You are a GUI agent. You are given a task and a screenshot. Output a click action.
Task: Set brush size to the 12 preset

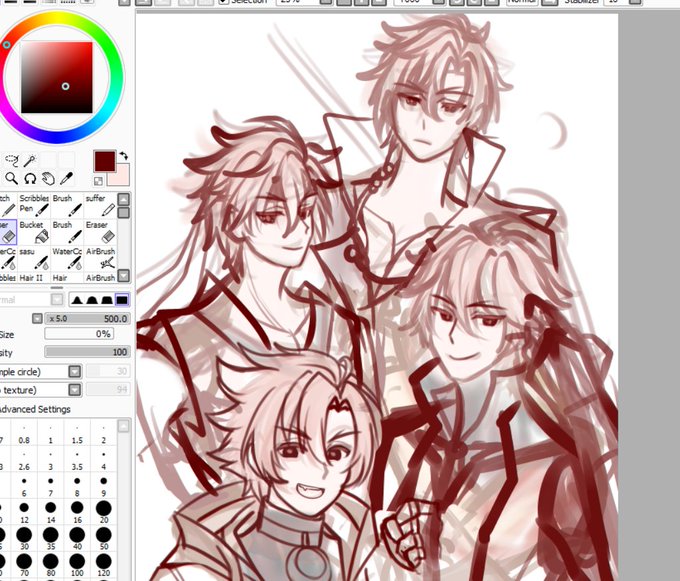click(24, 512)
